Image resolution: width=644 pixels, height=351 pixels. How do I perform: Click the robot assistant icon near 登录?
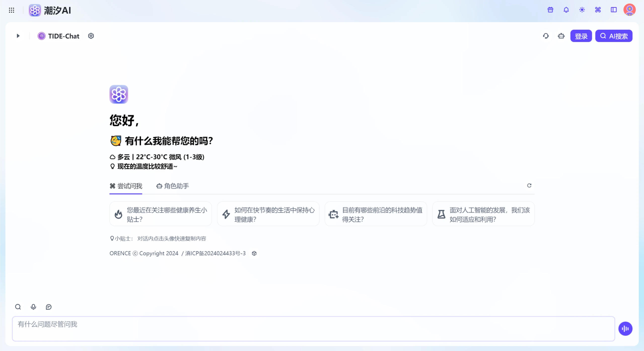click(561, 36)
